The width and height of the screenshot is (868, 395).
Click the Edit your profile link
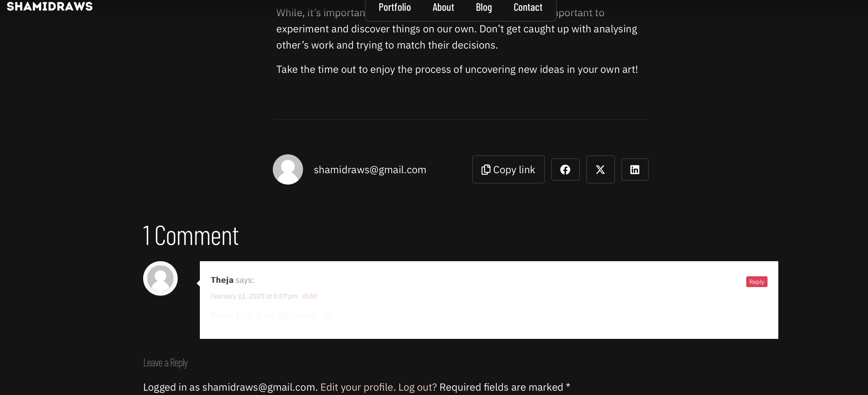pos(356,387)
